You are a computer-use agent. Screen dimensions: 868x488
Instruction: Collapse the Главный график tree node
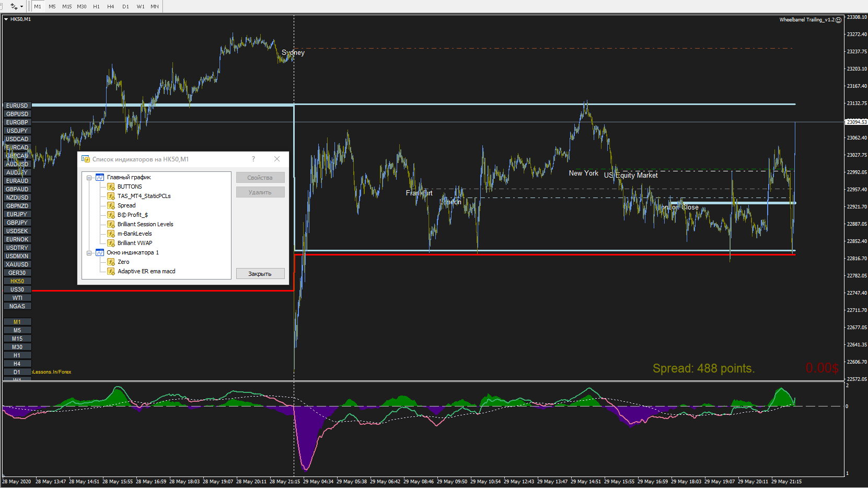pos(89,178)
